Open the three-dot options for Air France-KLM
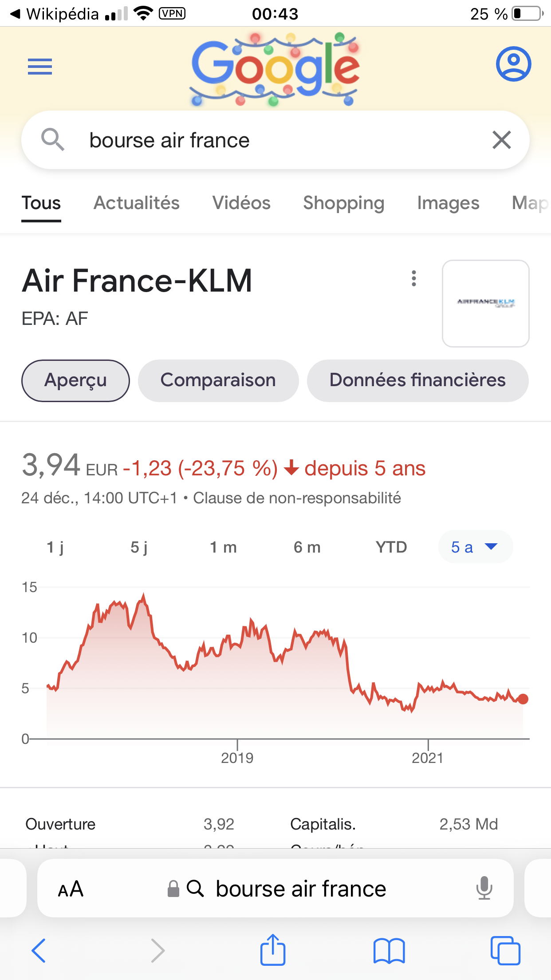The image size is (551, 980). tap(413, 279)
